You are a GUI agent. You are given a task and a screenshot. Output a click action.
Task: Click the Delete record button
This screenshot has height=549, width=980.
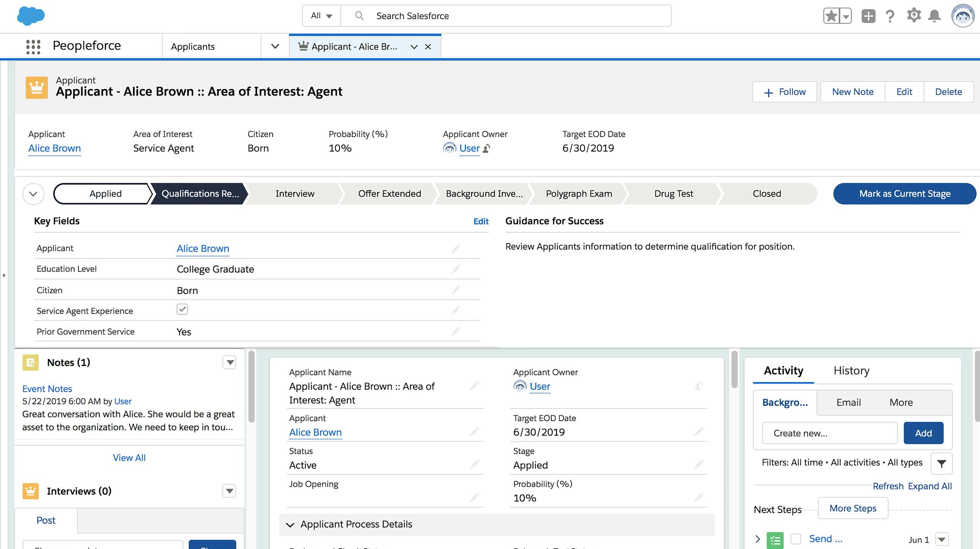pos(949,92)
